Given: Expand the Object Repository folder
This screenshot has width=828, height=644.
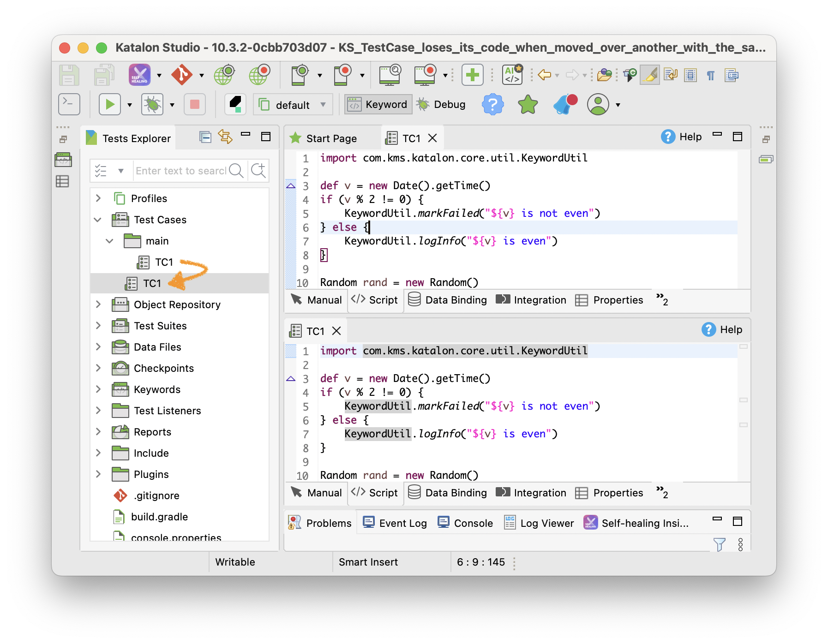Looking at the screenshot, I should [x=98, y=304].
